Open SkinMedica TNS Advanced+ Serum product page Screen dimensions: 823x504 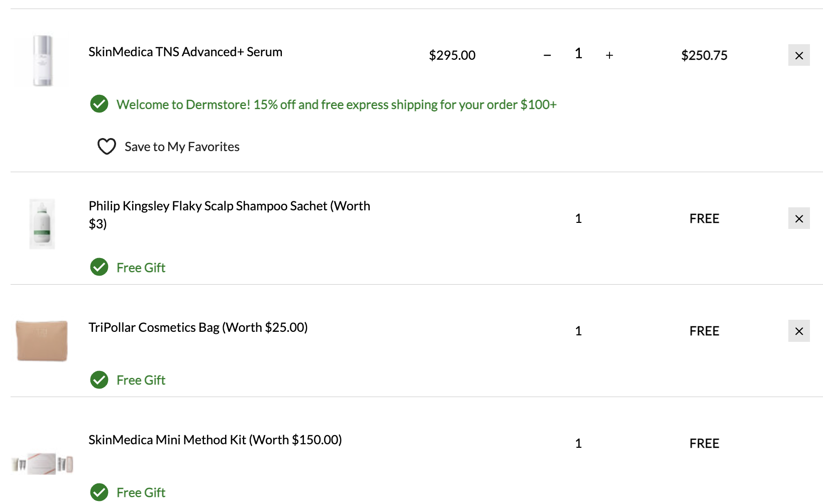click(x=185, y=52)
